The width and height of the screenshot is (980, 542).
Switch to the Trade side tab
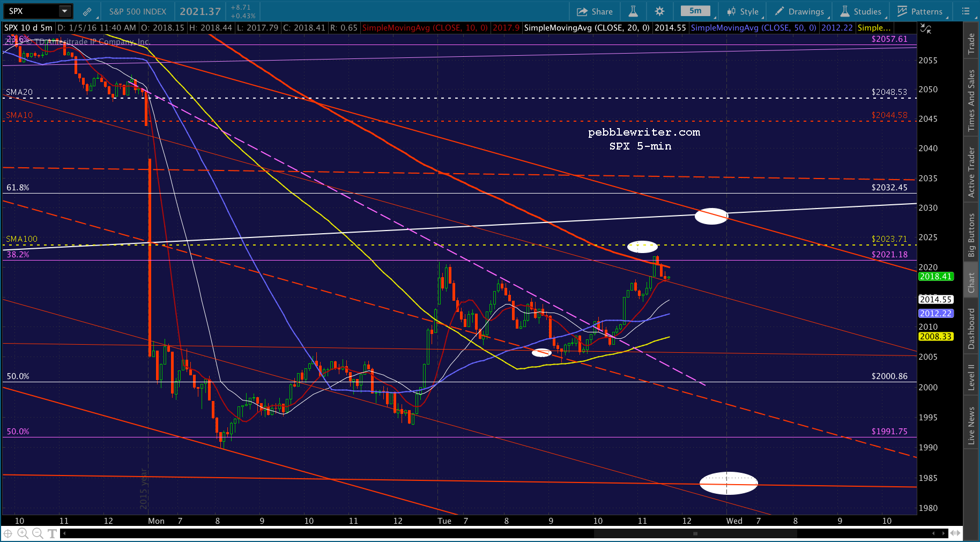(x=971, y=43)
